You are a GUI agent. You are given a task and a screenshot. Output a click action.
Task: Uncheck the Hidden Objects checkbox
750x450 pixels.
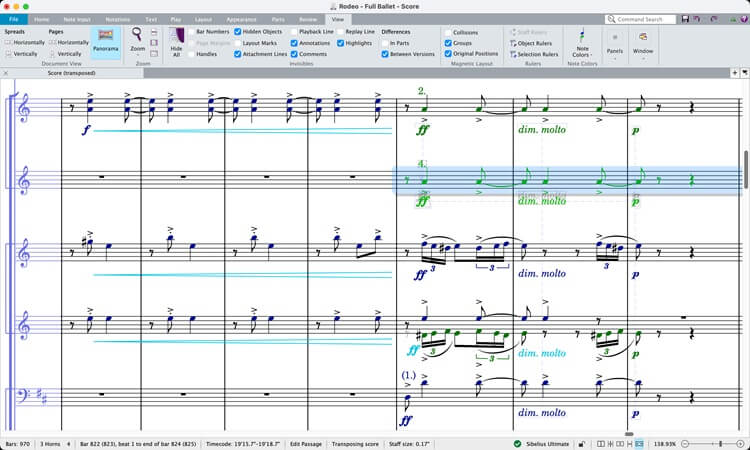238,32
